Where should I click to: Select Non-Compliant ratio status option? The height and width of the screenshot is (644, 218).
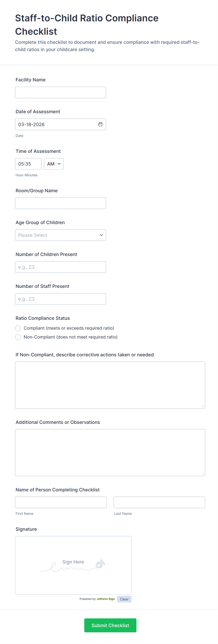pyautogui.click(x=18, y=337)
